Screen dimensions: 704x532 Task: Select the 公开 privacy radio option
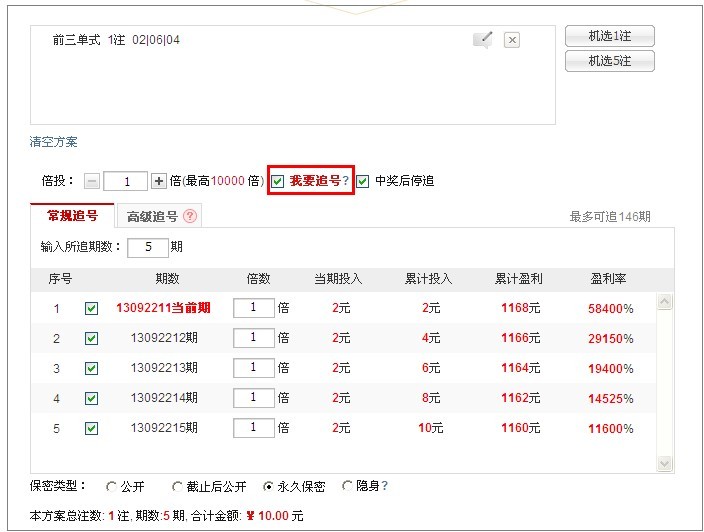(111, 487)
